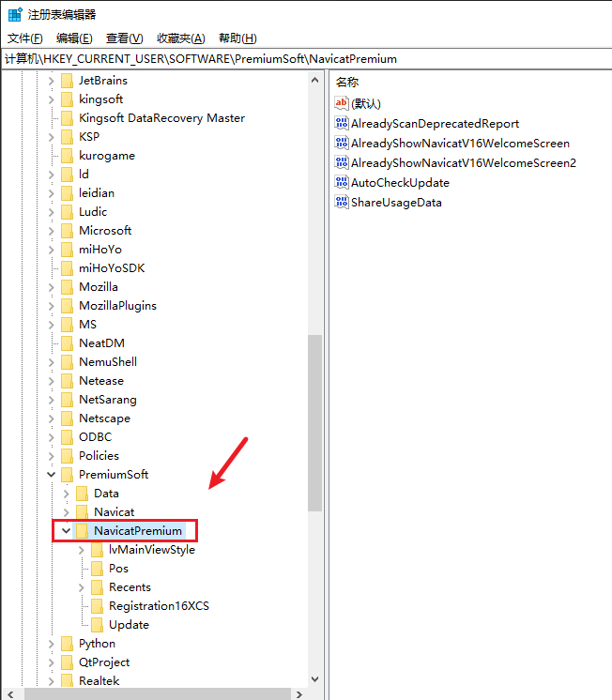Select the NeatDM folder icon
Viewport: 612px width, 700px height.
[67, 343]
